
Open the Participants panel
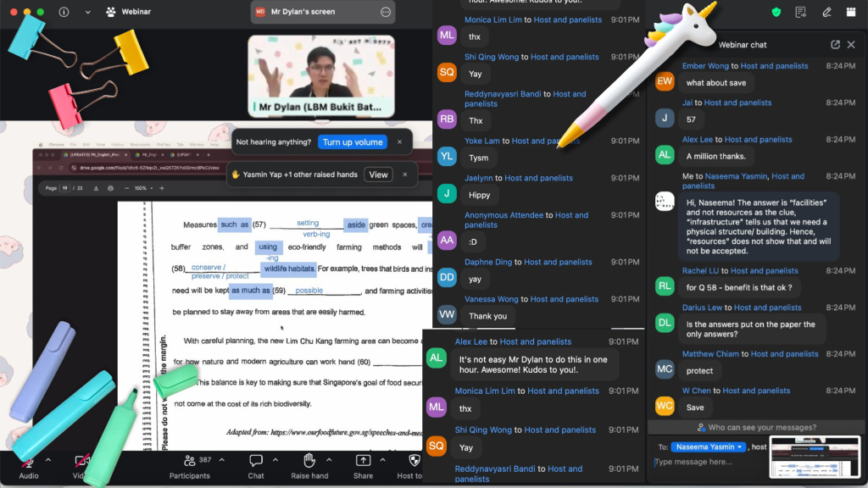pos(189,466)
